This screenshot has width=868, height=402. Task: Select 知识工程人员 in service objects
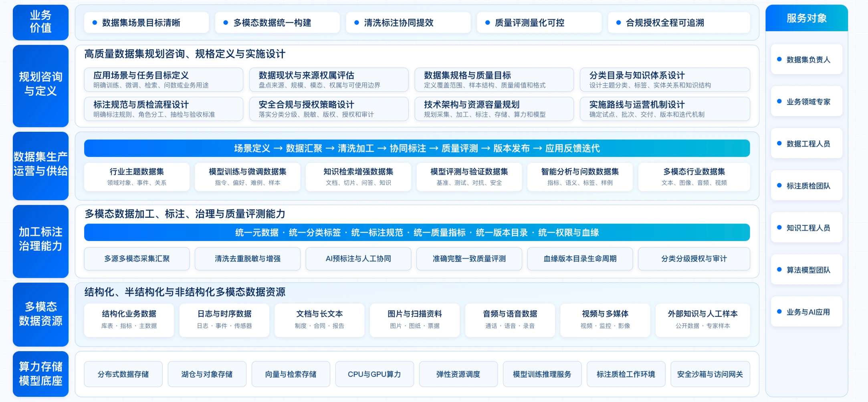807,227
